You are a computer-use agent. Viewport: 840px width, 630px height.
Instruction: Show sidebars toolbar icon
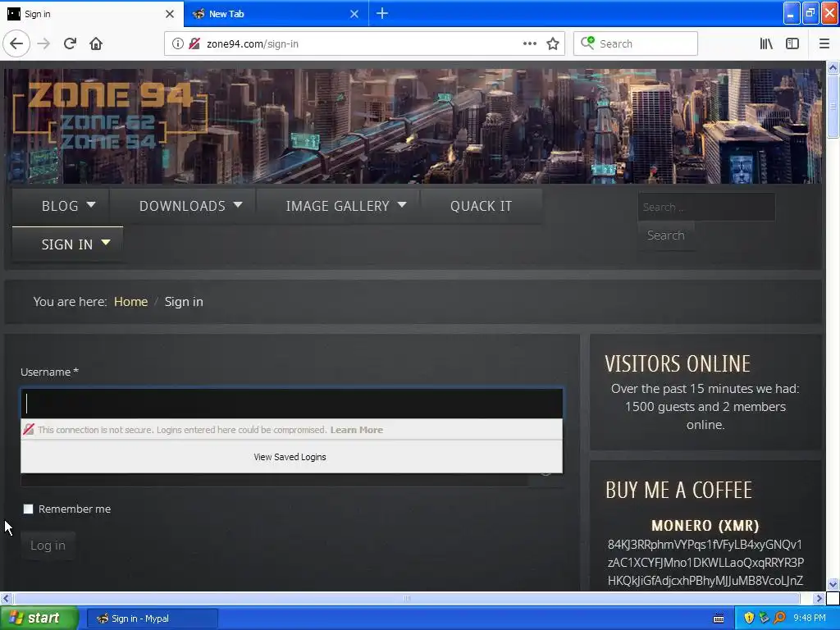point(792,43)
